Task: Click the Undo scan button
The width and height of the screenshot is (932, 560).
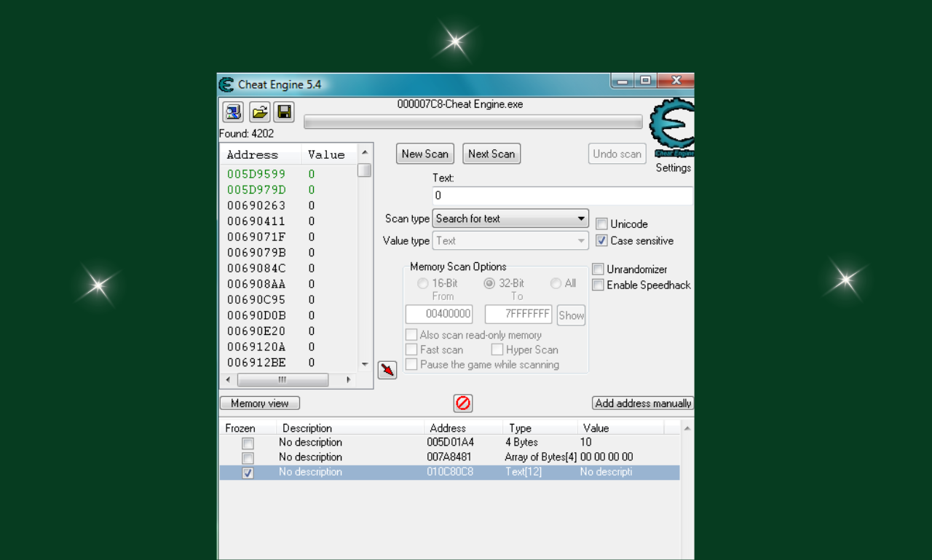Action: (x=617, y=154)
